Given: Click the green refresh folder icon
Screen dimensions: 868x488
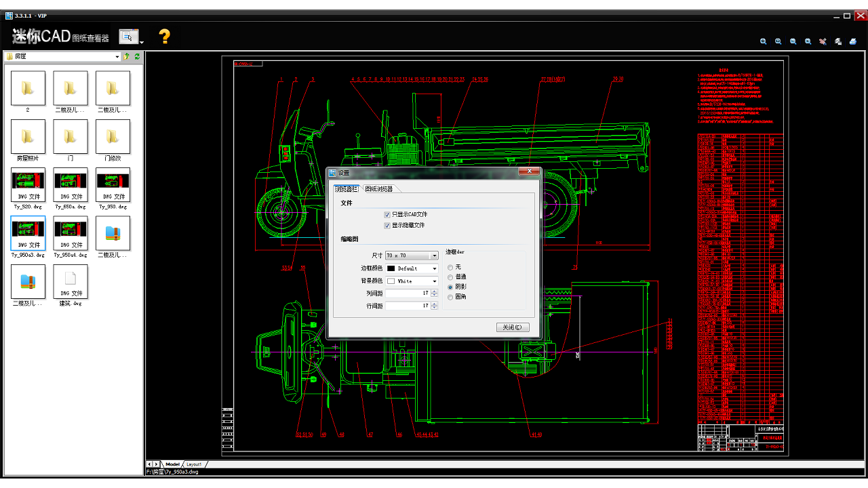Looking at the screenshot, I should pos(138,57).
